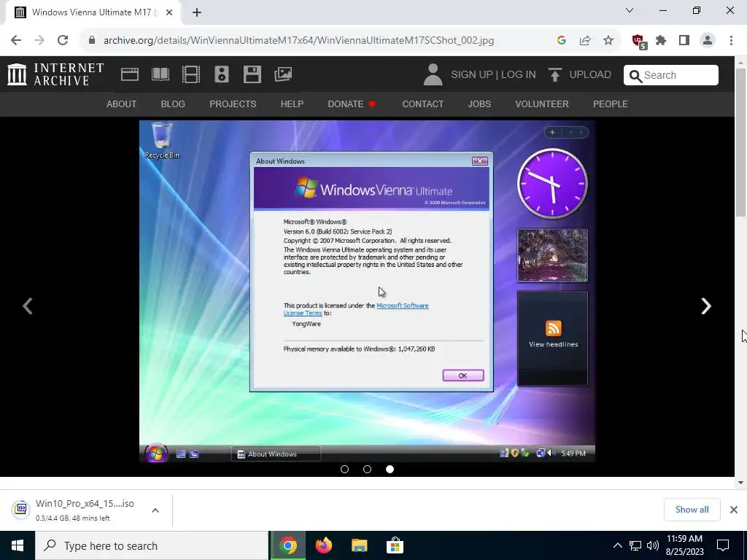This screenshot has height=560, width=747.
Task: Open the Video film strip icon
Action: click(x=191, y=74)
